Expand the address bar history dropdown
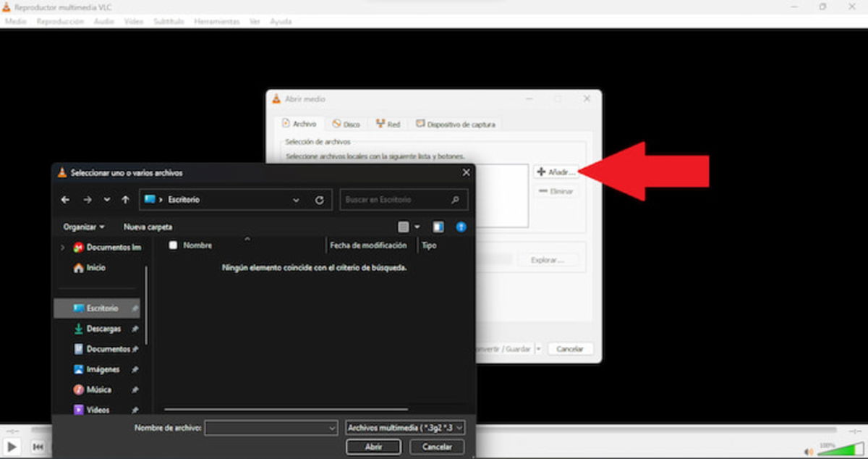868x459 pixels. (296, 200)
